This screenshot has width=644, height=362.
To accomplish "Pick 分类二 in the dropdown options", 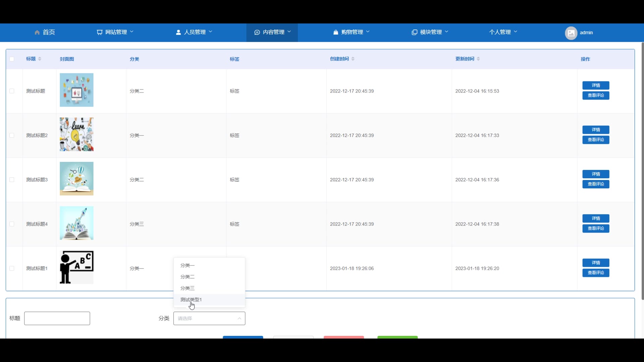I will [187, 277].
